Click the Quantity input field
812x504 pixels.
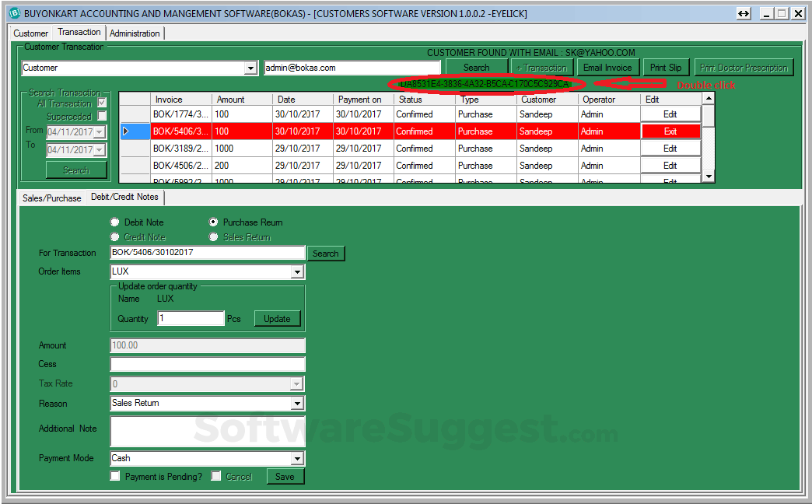(x=191, y=319)
